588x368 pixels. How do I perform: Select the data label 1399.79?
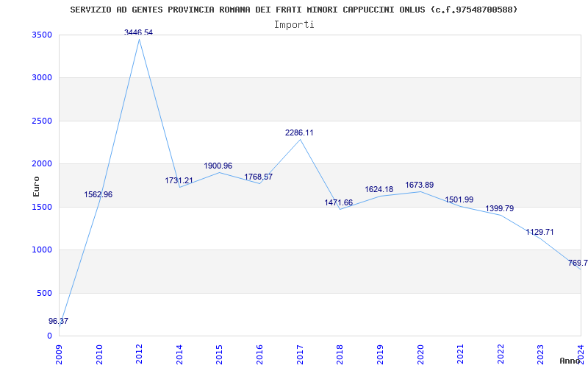(500, 208)
